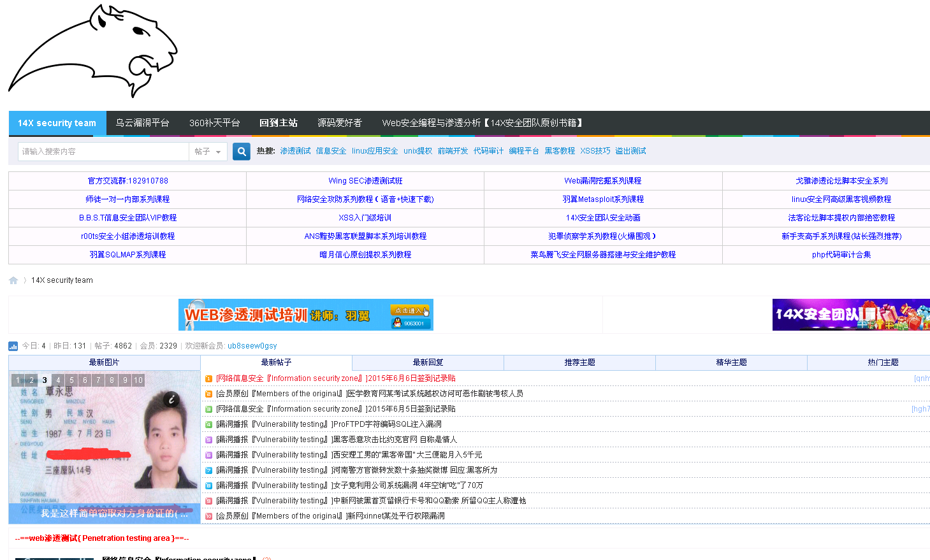Select slide 5 in image carousel

(x=71, y=380)
